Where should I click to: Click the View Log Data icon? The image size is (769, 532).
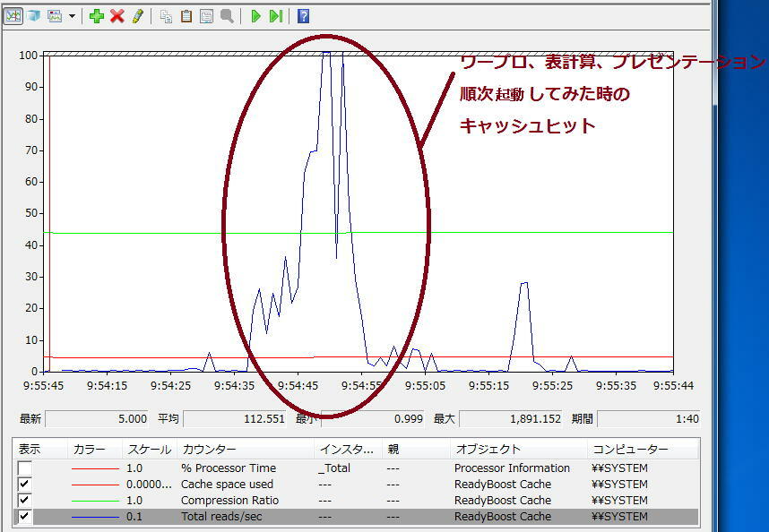(33, 16)
